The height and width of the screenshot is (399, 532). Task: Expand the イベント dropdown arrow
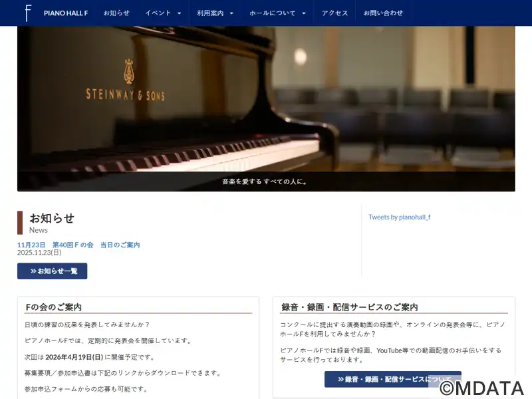click(180, 13)
